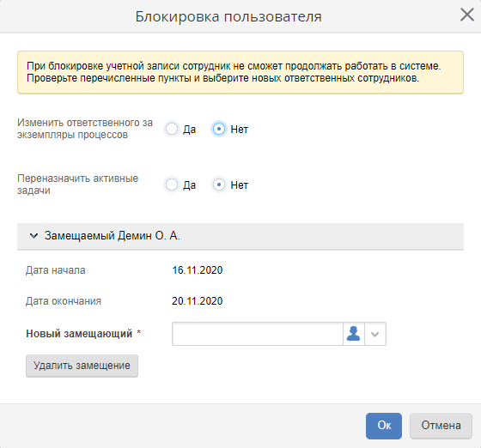Close the Блокировка пользователя dialog with X
This screenshot has width=481, height=448.
[x=467, y=15]
